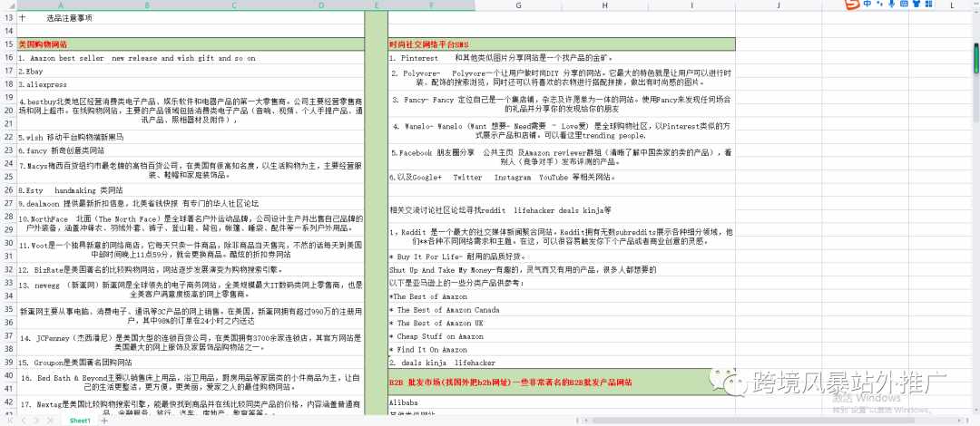This screenshot has height=426, width=980.
Task: Click the previous sheet navigation arrow
Action: pyautogui.click(x=24, y=421)
